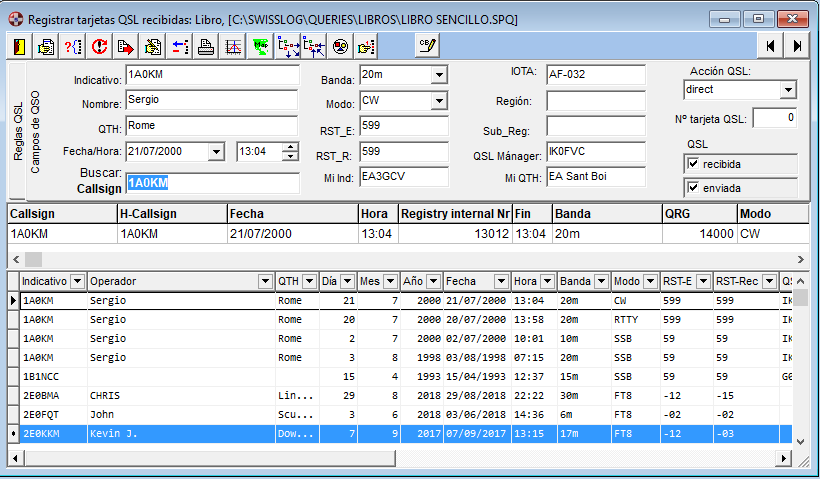Open the Fecha date picker dropdown

point(216,152)
